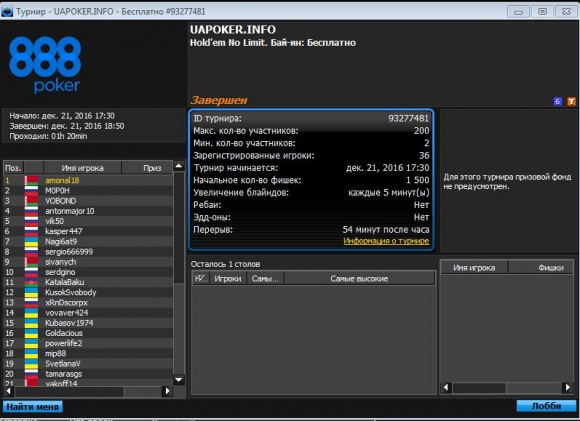Select player powerlife2 row
Viewport: 580px width, 421px height.
pos(88,343)
